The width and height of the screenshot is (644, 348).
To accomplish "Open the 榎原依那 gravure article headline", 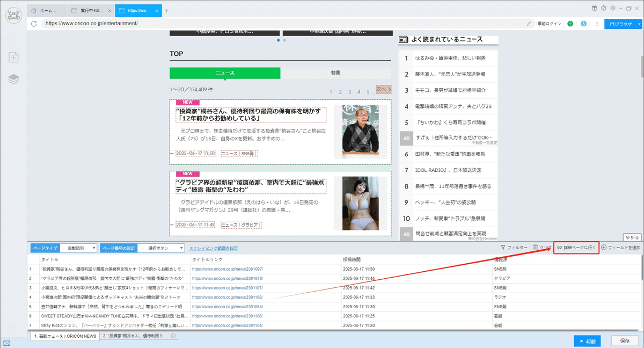I will (x=251, y=186).
